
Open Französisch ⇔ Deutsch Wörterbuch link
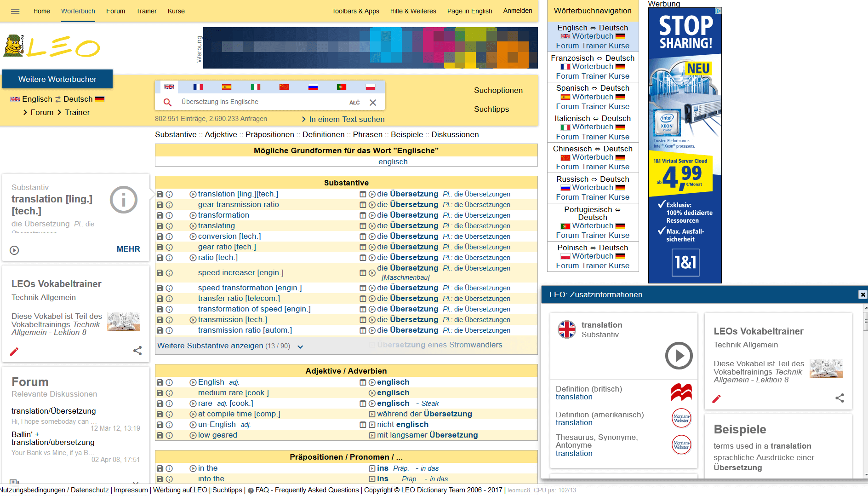[593, 67]
